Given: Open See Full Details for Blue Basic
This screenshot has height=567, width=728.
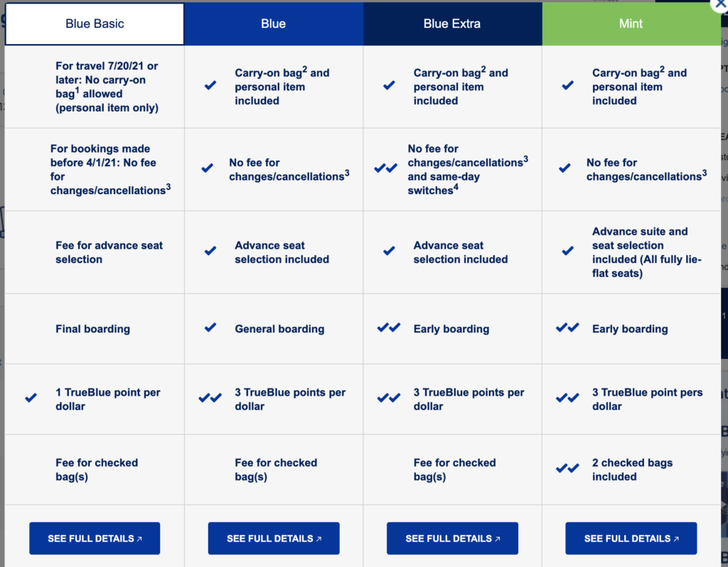Looking at the screenshot, I should click(94, 538).
